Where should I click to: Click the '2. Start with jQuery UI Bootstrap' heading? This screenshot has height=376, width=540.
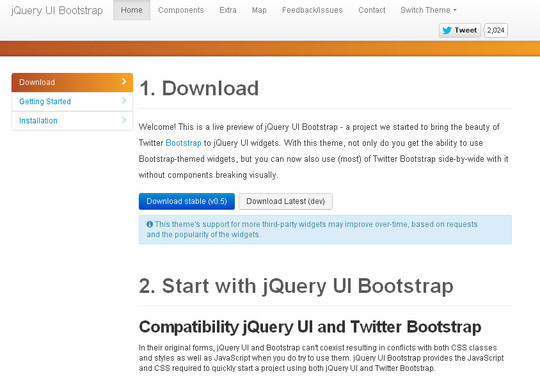tap(296, 286)
